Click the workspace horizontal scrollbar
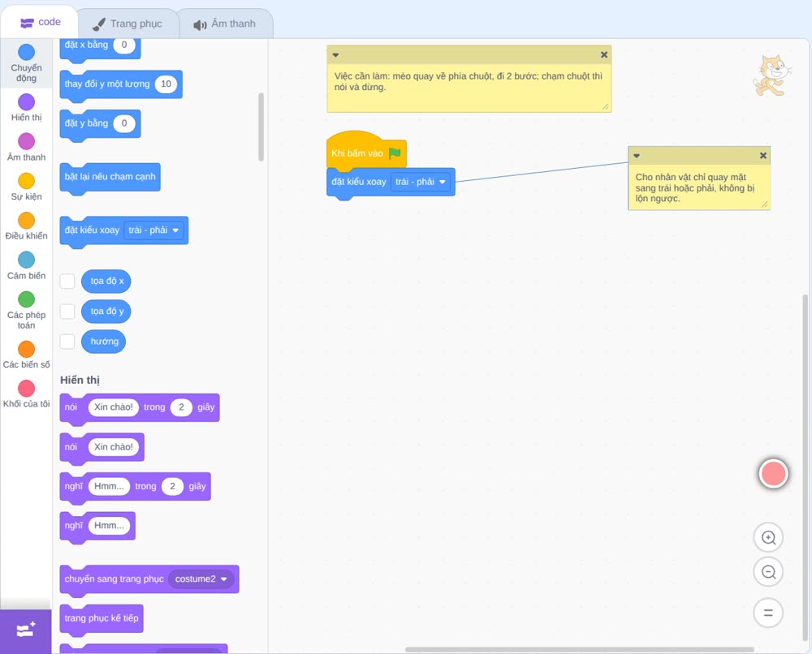Image resolution: width=812 pixels, height=654 pixels. pos(579,649)
